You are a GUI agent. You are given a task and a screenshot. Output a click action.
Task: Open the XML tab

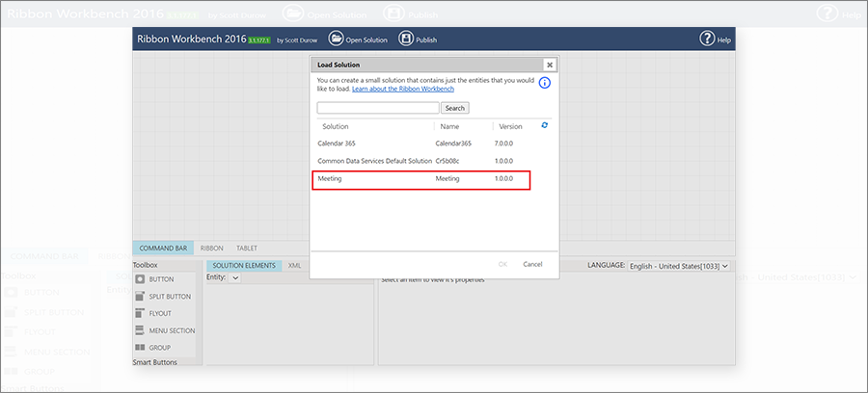point(295,265)
